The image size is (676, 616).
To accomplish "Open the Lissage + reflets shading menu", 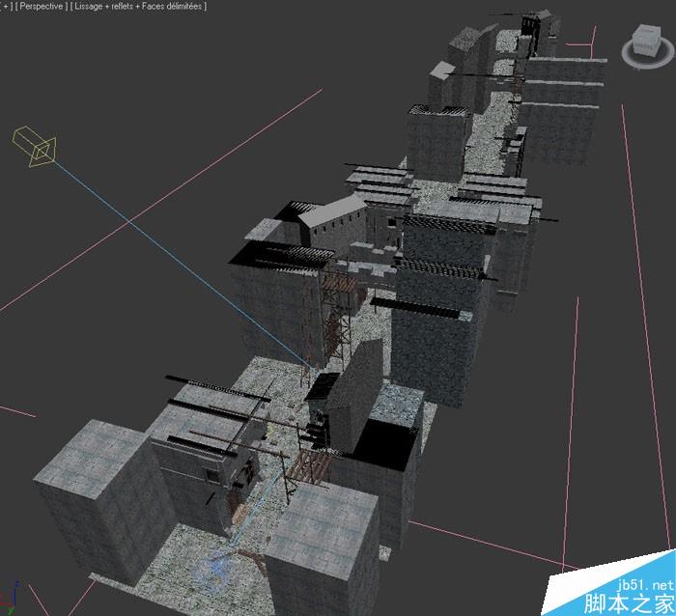I will pos(138,6).
